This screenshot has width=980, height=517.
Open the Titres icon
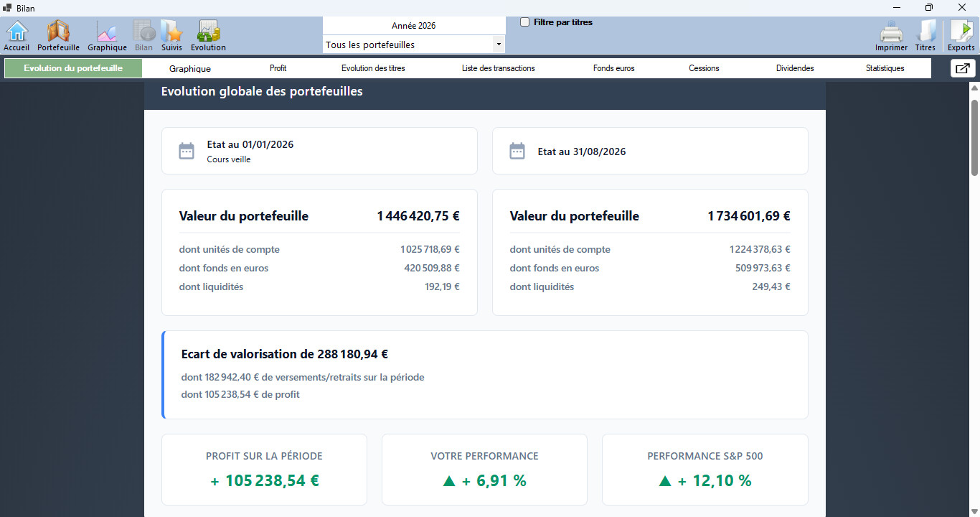(925, 36)
